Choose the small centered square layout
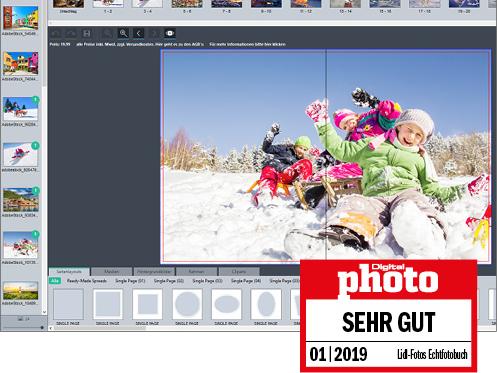Image resolution: width=497 pixels, height=373 pixels. 147,304
